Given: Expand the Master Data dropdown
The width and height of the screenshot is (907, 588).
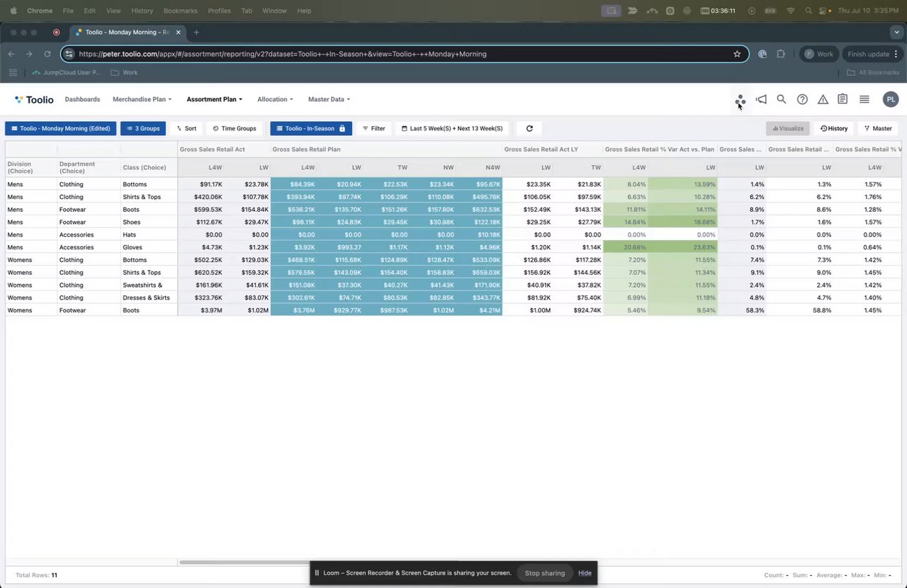Looking at the screenshot, I should (x=329, y=99).
